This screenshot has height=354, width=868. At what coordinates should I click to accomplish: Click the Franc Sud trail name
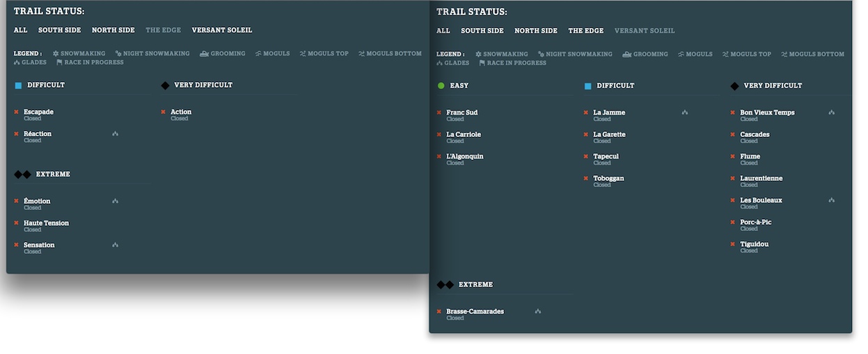(462, 113)
